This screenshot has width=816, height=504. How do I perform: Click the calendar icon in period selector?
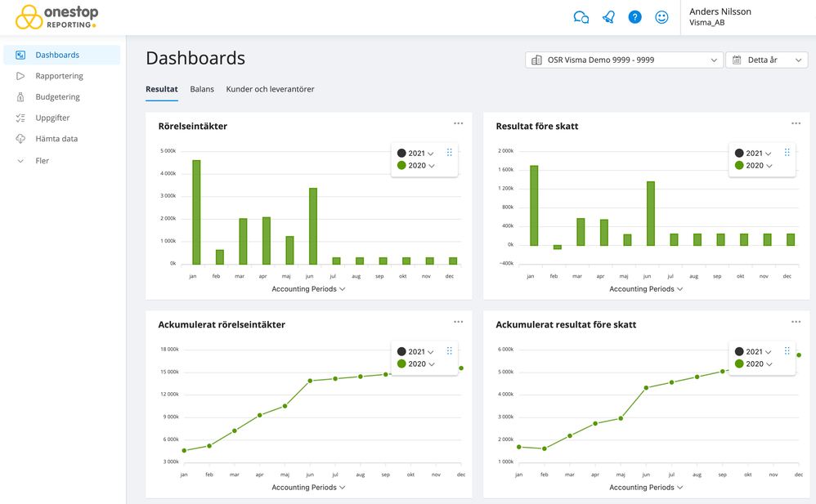(737, 60)
